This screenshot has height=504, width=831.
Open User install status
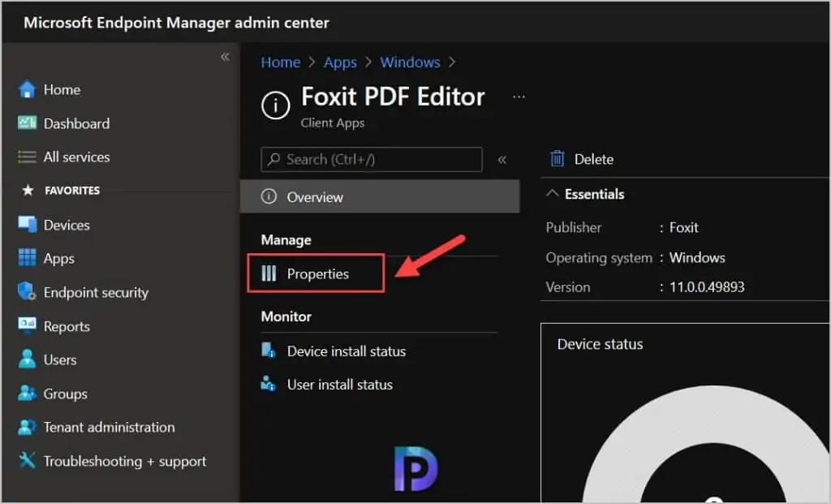click(340, 384)
